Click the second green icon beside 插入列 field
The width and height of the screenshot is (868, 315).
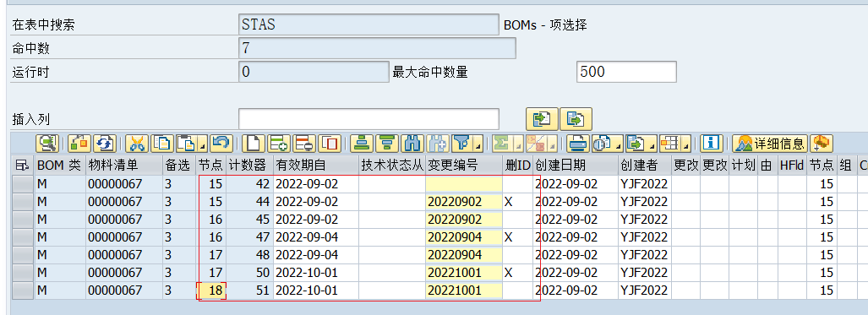tap(576, 118)
